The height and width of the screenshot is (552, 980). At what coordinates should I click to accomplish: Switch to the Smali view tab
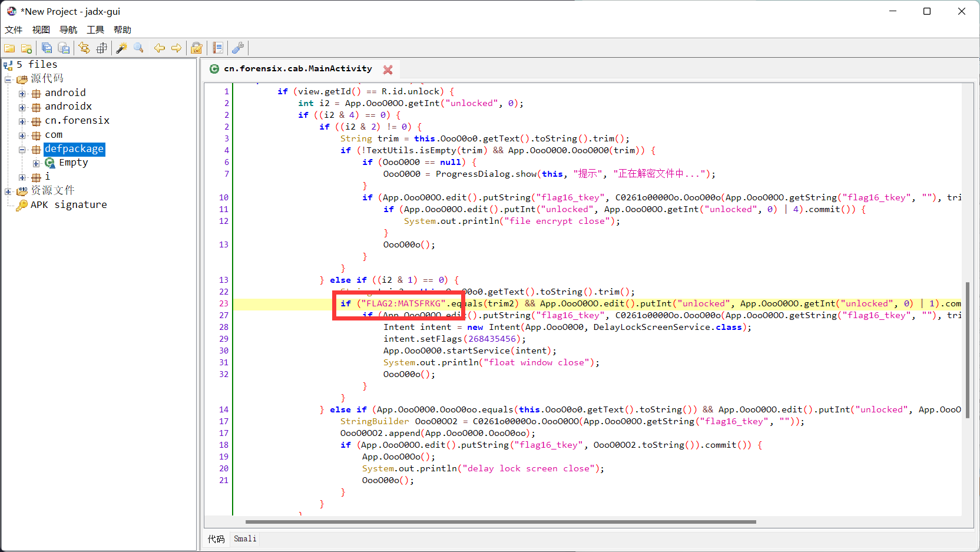tap(245, 538)
